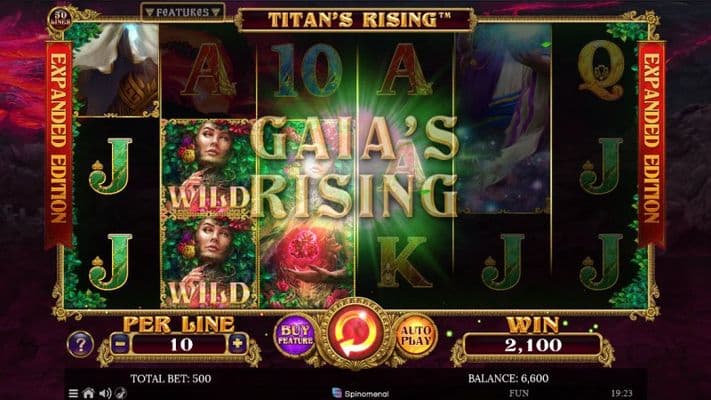Expand the Features dropdown

coord(183,12)
